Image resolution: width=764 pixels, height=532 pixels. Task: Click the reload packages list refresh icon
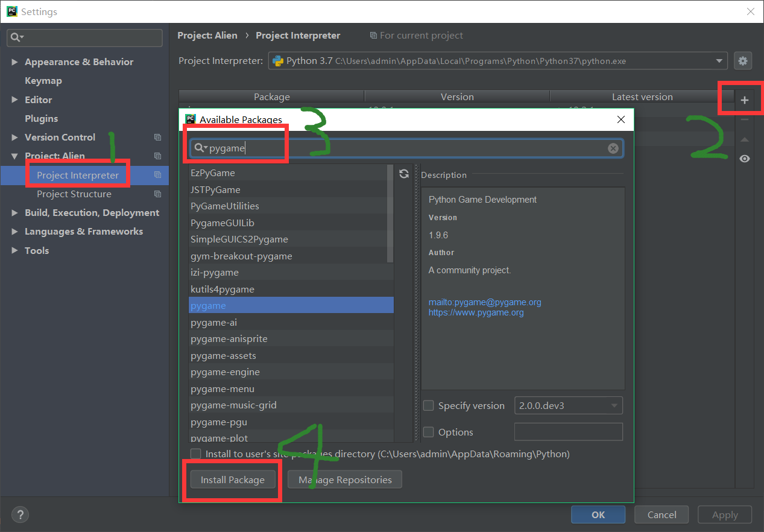(x=404, y=174)
